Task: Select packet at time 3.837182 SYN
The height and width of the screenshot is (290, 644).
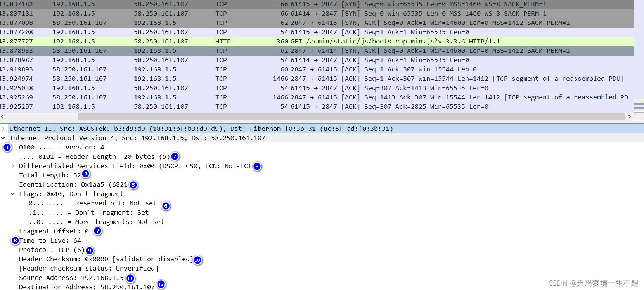Action: [x=317, y=4]
